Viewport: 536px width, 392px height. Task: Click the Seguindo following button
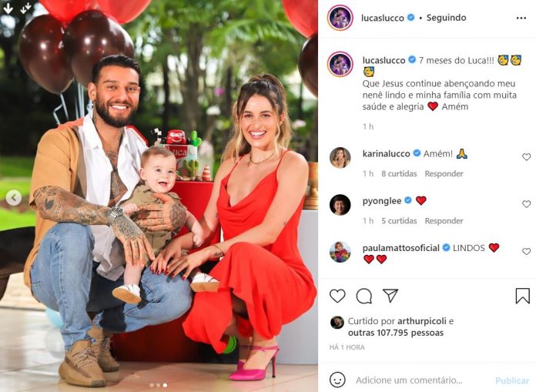click(x=446, y=18)
